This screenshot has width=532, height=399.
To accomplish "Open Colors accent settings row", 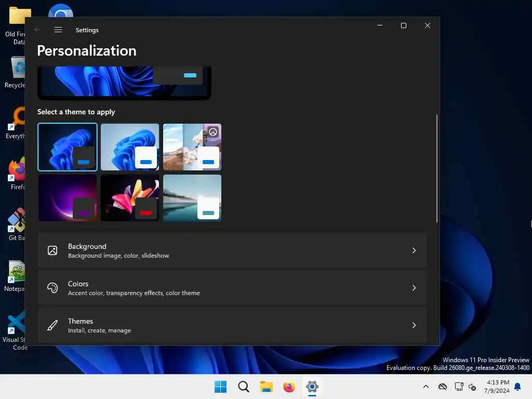I will 232,288.
